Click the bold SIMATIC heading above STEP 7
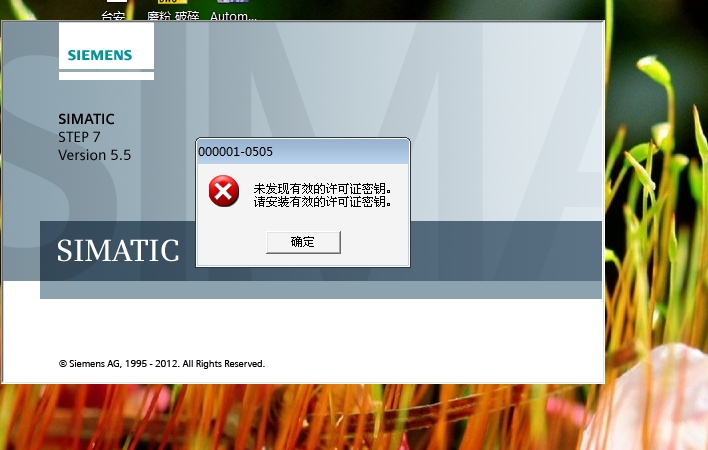Screen dimensions: 708x450 tap(86, 119)
